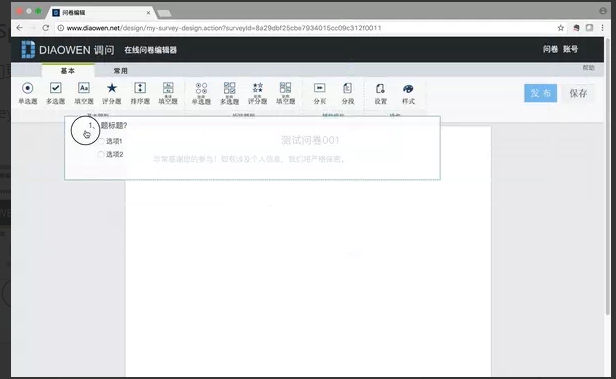Screen dimensions: 616x379
Task: Insert a 分页 page break
Action: pos(319,93)
